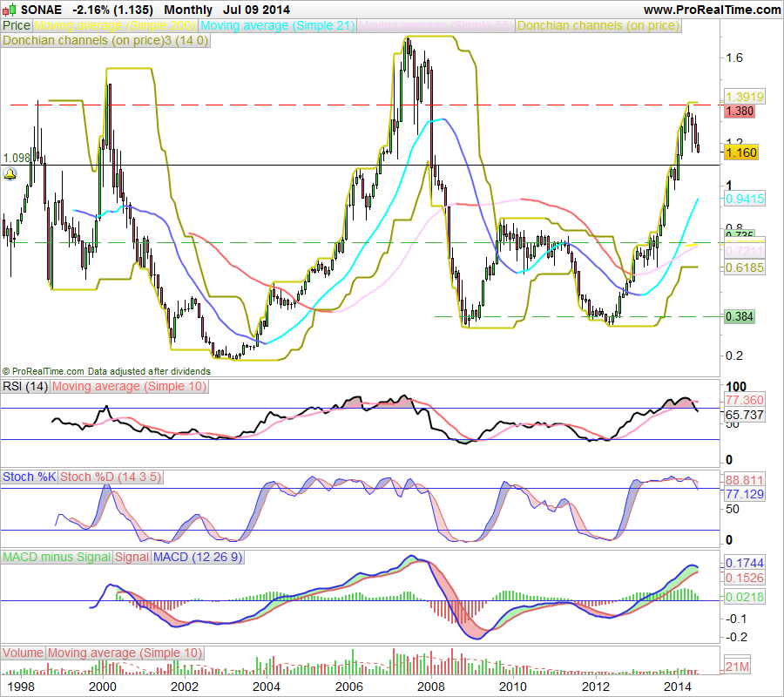The height and width of the screenshot is (697, 784).
Task: Select the Price indicator label
Action: (x=17, y=25)
